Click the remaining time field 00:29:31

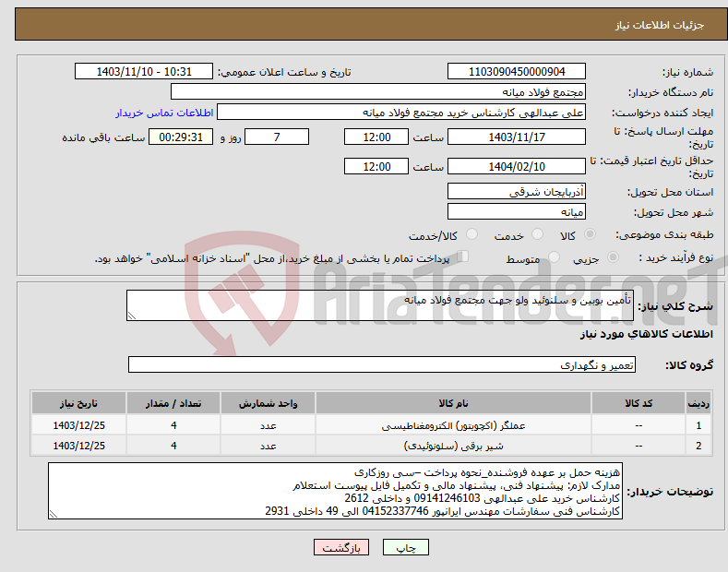coord(181,137)
